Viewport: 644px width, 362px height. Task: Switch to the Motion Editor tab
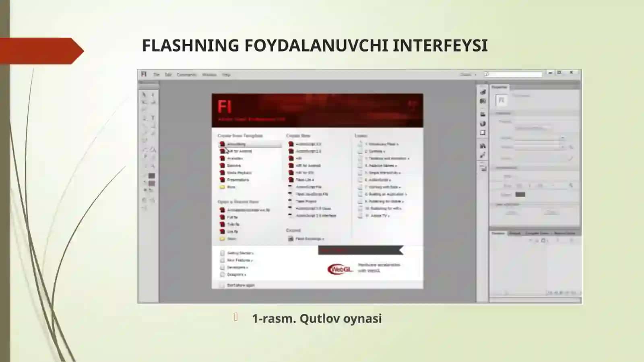(565, 234)
